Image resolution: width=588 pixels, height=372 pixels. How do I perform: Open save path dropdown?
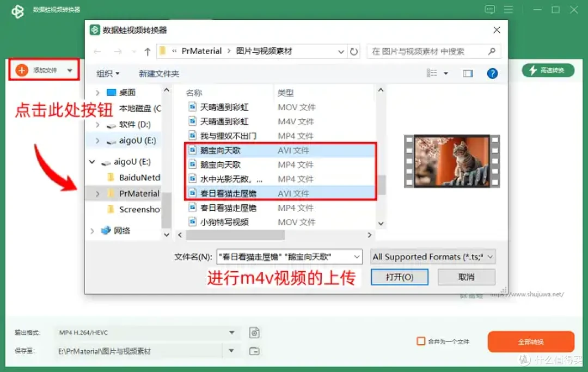tap(231, 351)
